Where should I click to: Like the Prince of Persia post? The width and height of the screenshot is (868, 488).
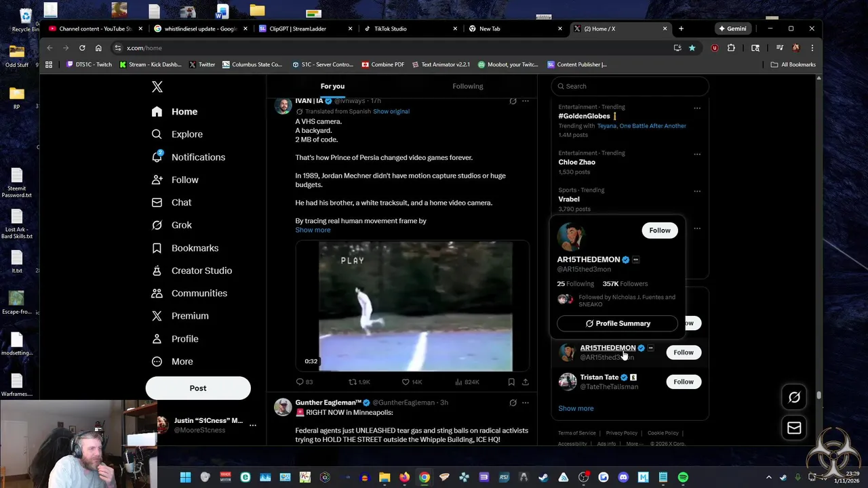[406, 382]
